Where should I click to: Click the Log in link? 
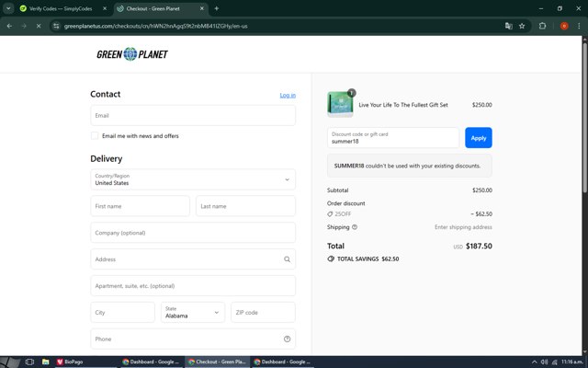pyautogui.click(x=288, y=95)
